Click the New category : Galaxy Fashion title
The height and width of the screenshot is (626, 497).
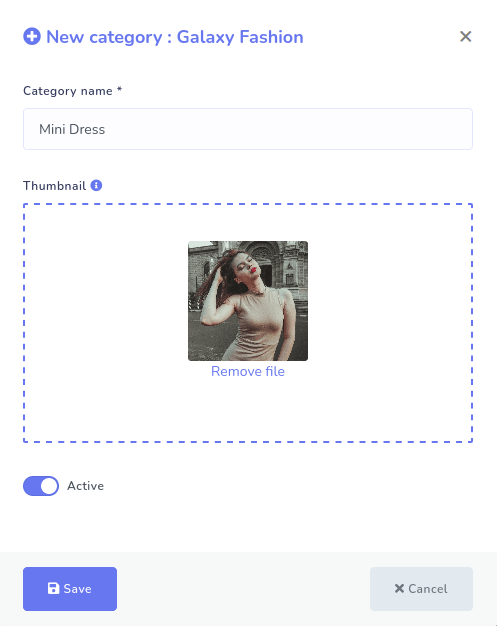pos(175,37)
